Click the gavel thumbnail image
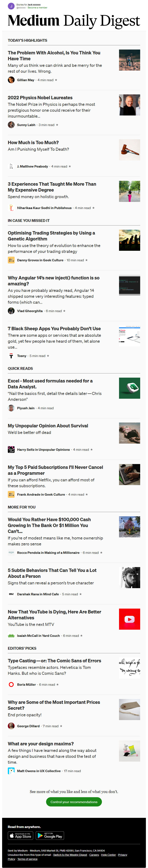The width and height of the screenshot is (148, 868). coord(129,150)
